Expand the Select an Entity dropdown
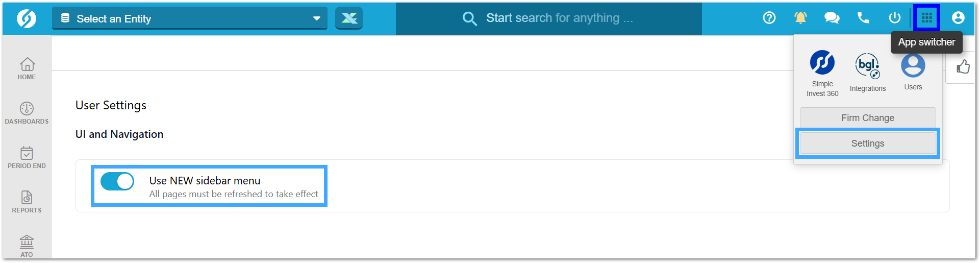The width and height of the screenshot is (980, 263). click(x=190, y=18)
